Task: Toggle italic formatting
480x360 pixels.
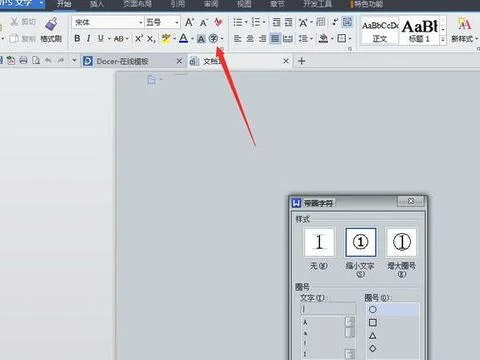Action: coord(88,39)
